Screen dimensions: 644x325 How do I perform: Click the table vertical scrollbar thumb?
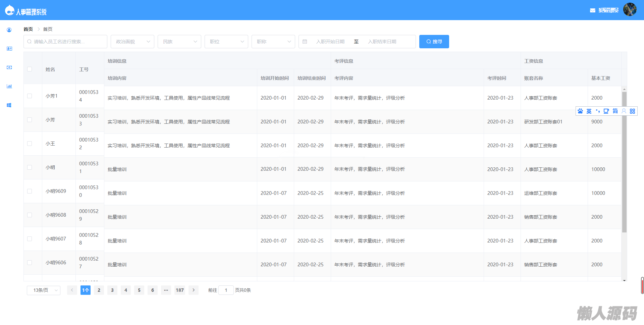coord(624,161)
